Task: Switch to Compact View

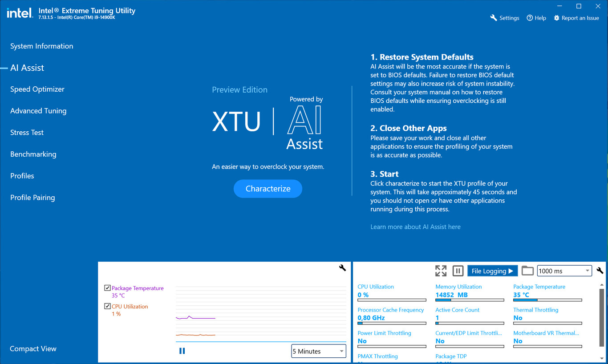Action: [x=33, y=348]
